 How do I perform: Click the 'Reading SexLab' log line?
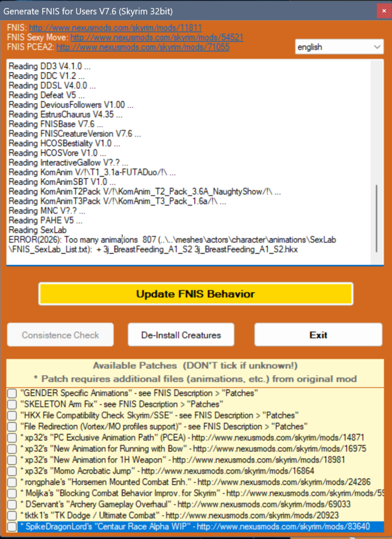pyautogui.click(x=37, y=230)
